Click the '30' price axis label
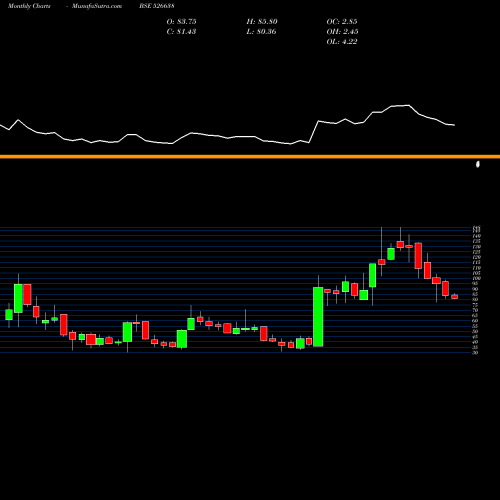This screenshot has height=500, width=500. (475, 353)
